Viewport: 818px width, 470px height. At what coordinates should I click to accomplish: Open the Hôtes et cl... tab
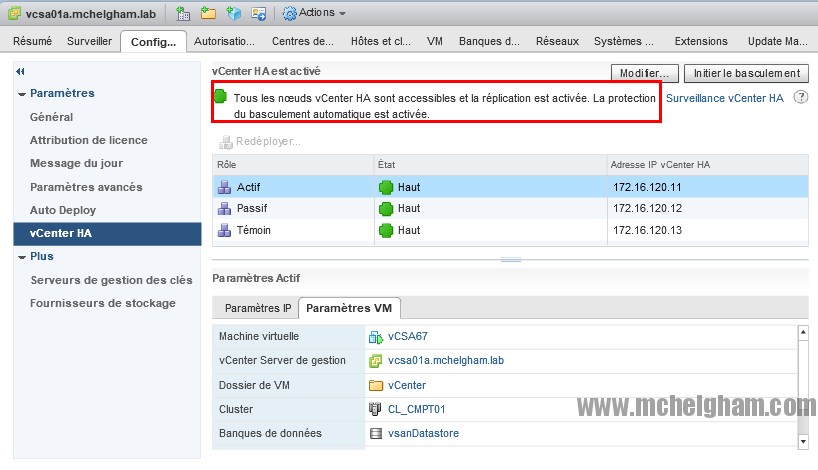381,41
